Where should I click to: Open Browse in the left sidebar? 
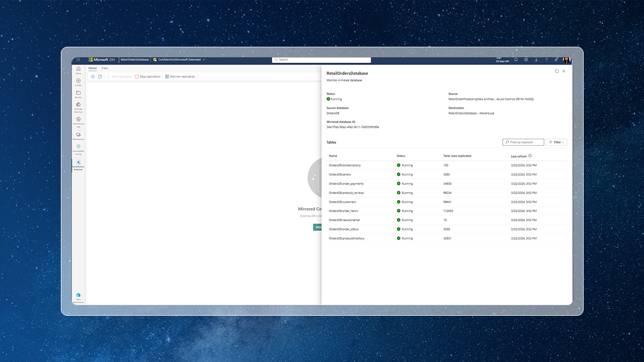point(78,94)
